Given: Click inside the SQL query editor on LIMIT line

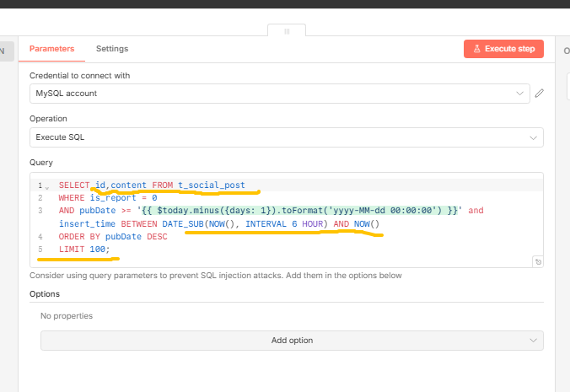Looking at the screenshot, I should (x=84, y=250).
